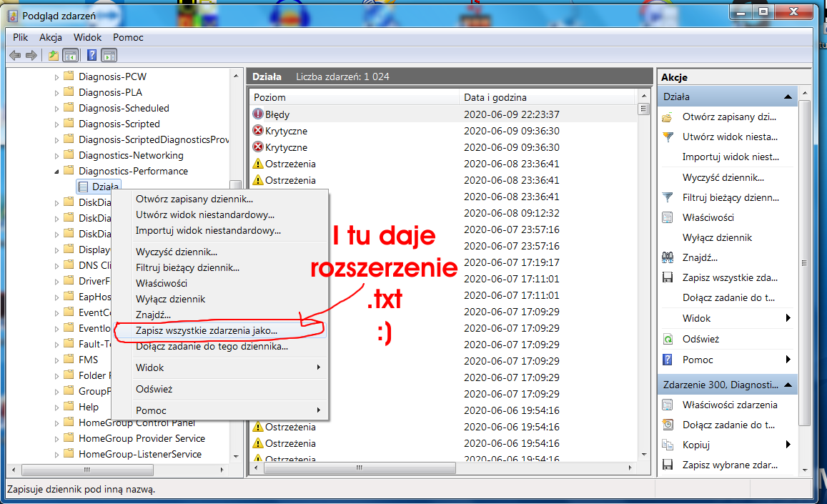Collapse the Diagnostics-Performance tree node
The width and height of the screenshot is (827, 504).
57,172
